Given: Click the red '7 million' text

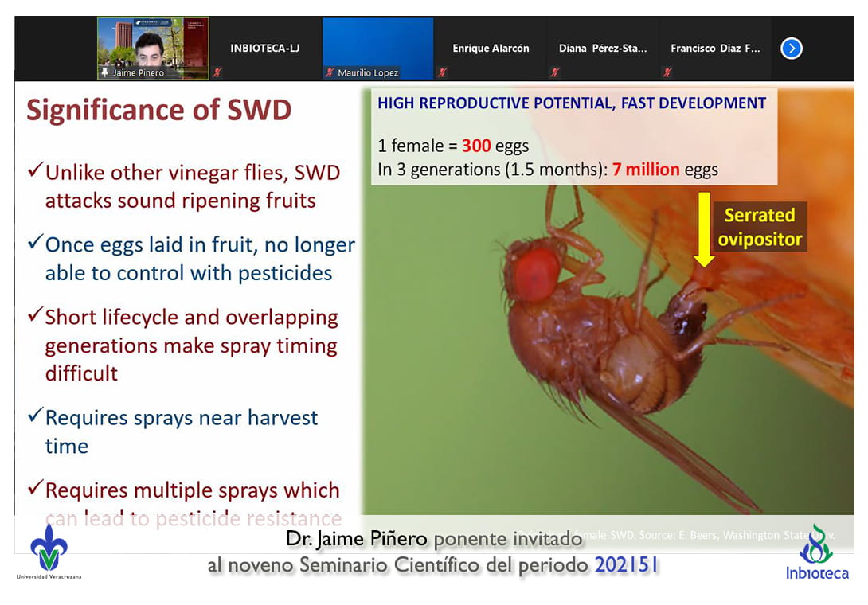Looking at the screenshot, I should (x=645, y=170).
